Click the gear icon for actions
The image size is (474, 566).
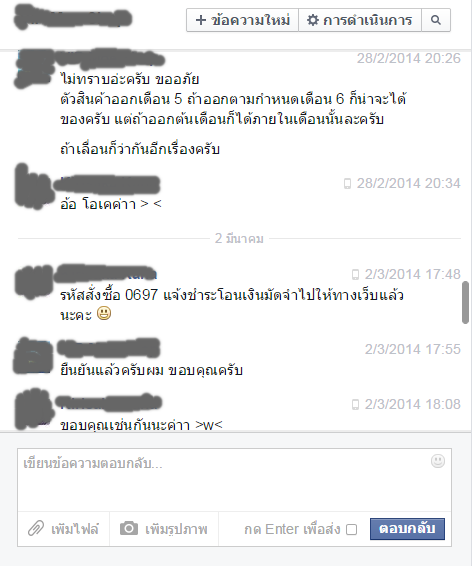coord(313,20)
